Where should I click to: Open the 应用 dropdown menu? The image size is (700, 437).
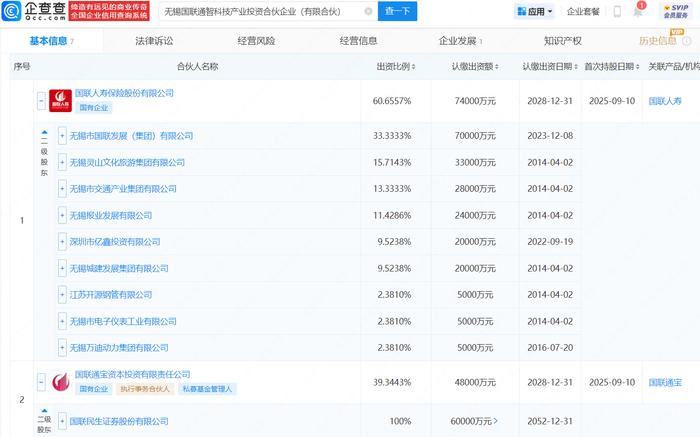(534, 12)
